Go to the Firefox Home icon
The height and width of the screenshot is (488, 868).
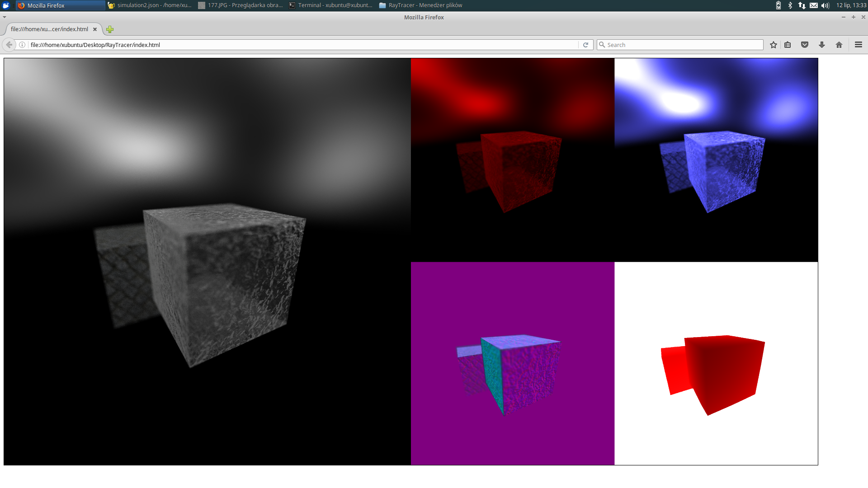[x=839, y=45]
